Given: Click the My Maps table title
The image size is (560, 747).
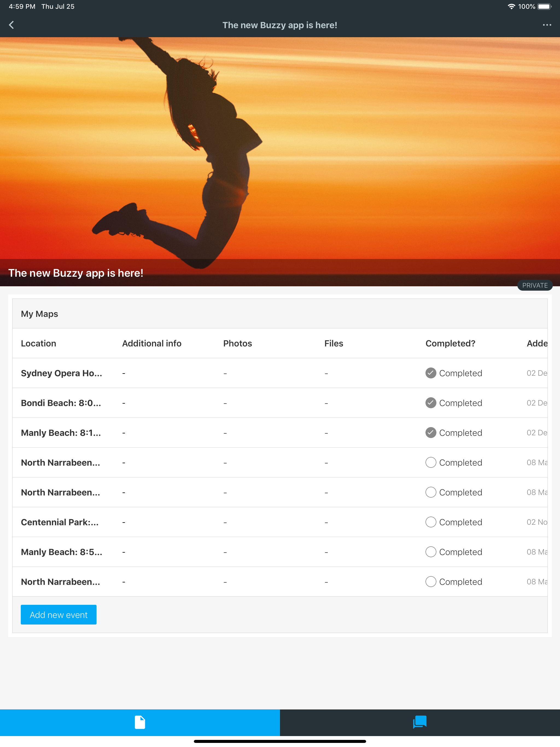Looking at the screenshot, I should 40,314.
